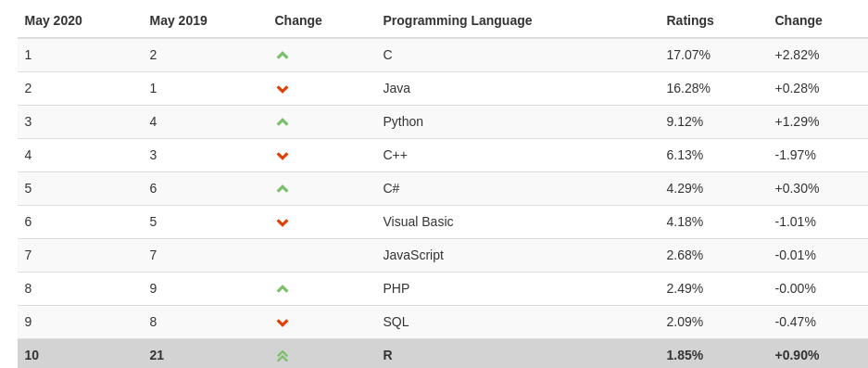Click the 4.29% rating value
The height and width of the screenshot is (368, 868).
pos(685,188)
